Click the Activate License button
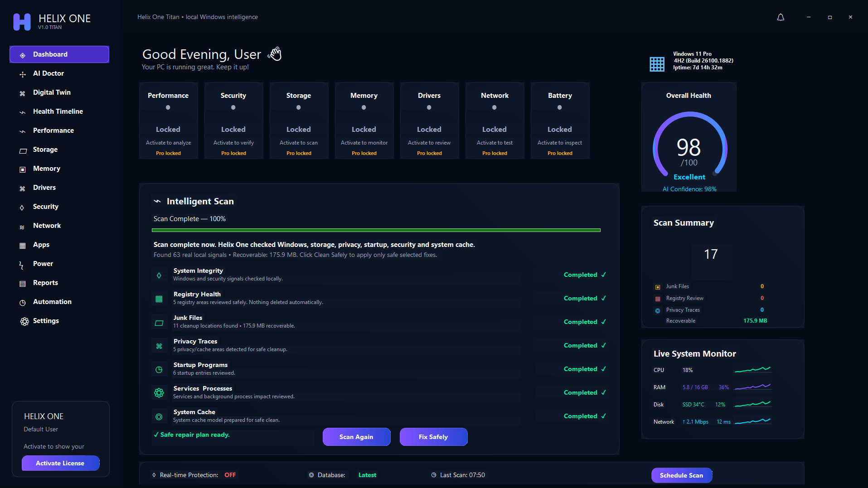 (60, 463)
